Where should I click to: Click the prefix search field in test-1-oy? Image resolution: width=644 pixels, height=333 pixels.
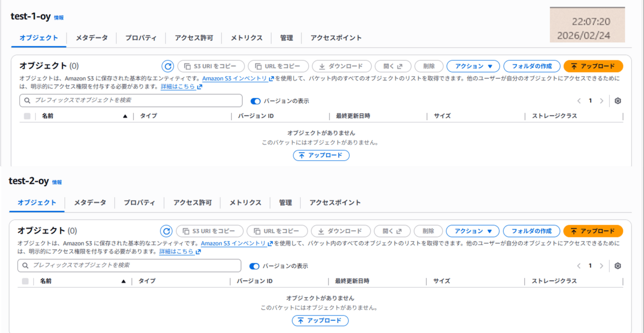click(131, 100)
